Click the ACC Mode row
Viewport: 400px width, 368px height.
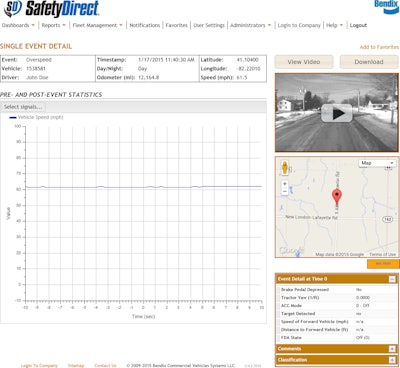click(x=337, y=306)
